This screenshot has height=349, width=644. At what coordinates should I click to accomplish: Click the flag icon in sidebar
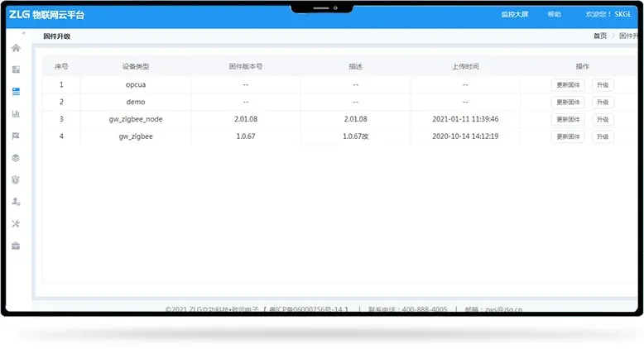(x=16, y=136)
